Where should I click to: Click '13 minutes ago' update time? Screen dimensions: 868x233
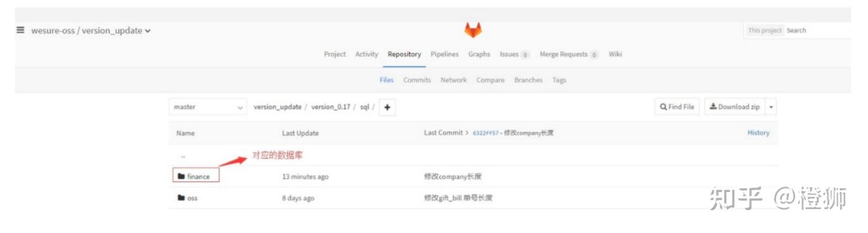pos(305,177)
